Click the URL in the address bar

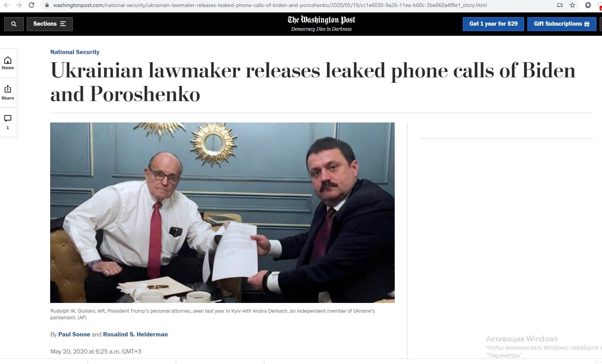tap(270, 5)
